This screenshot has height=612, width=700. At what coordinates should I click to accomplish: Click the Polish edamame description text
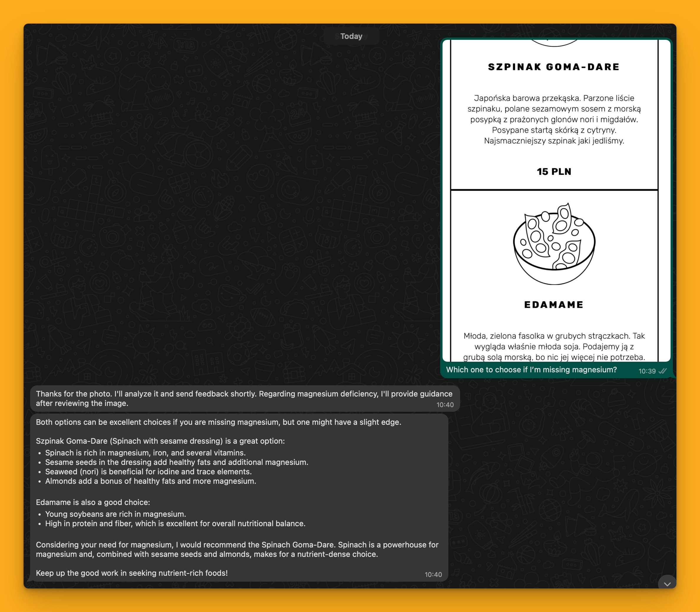[x=554, y=346]
